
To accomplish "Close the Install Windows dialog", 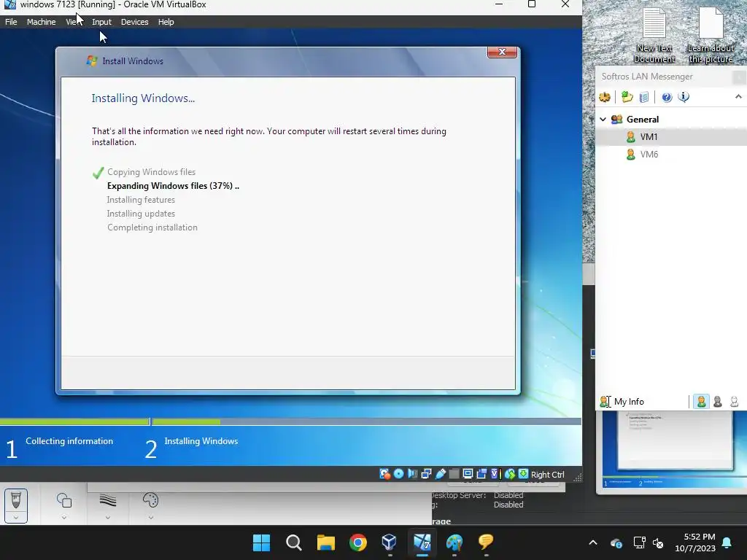I will [502, 52].
